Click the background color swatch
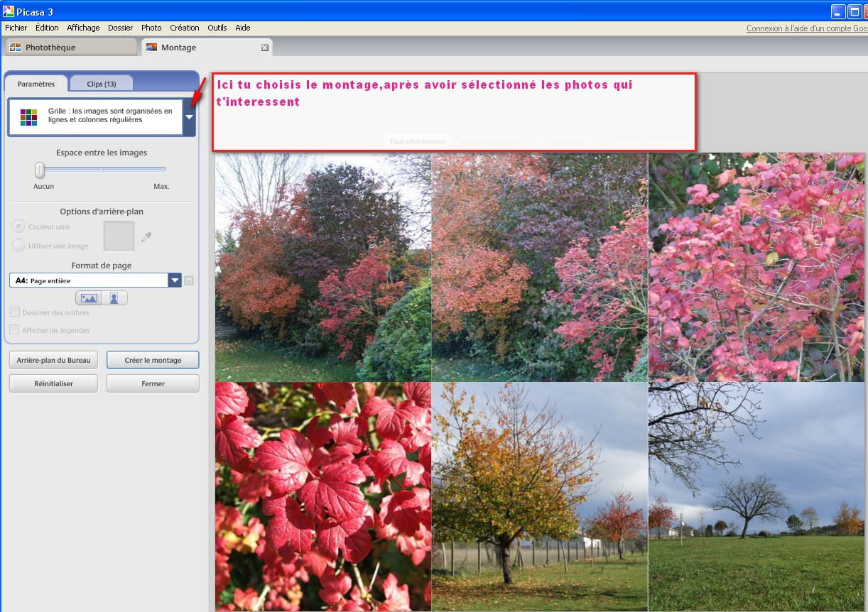 coord(119,236)
